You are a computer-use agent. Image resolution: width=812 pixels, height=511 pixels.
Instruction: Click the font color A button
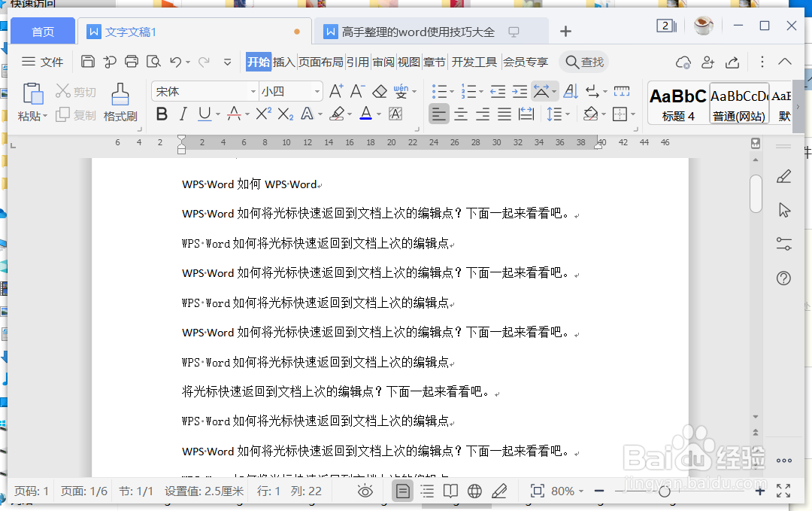click(x=365, y=114)
